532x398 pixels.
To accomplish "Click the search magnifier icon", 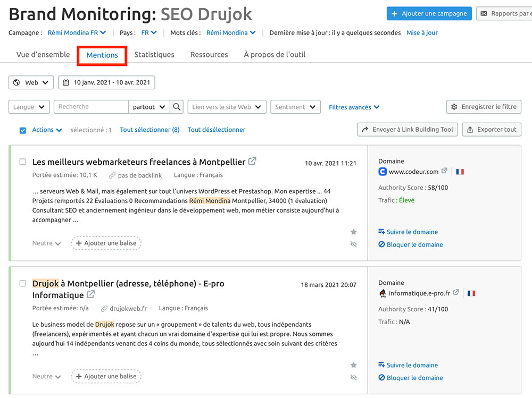I will [x=177, y=107].
